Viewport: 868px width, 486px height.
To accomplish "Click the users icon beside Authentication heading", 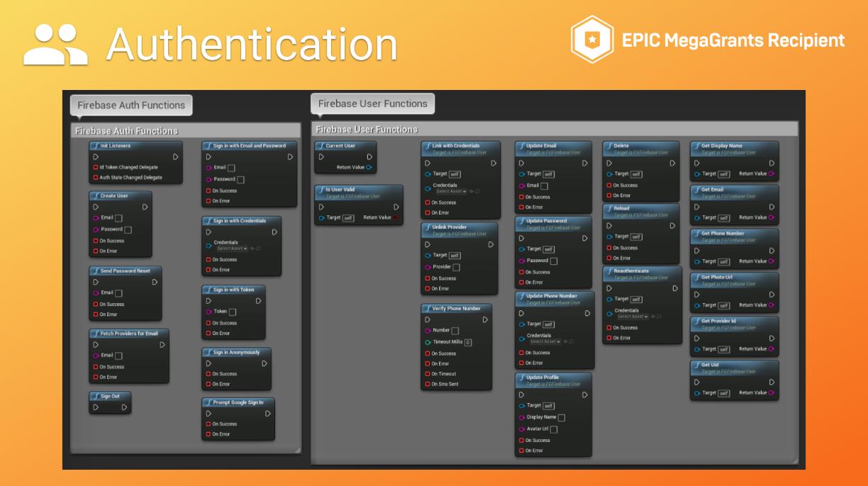I will pos(56,45).
